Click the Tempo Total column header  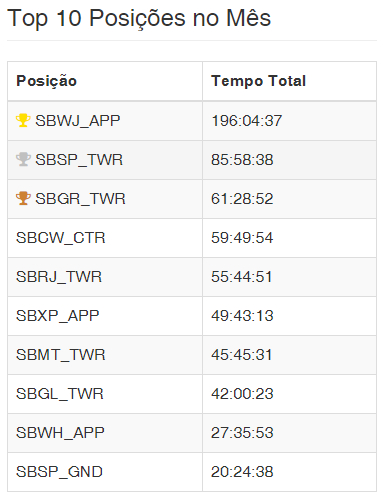point(259,81)
